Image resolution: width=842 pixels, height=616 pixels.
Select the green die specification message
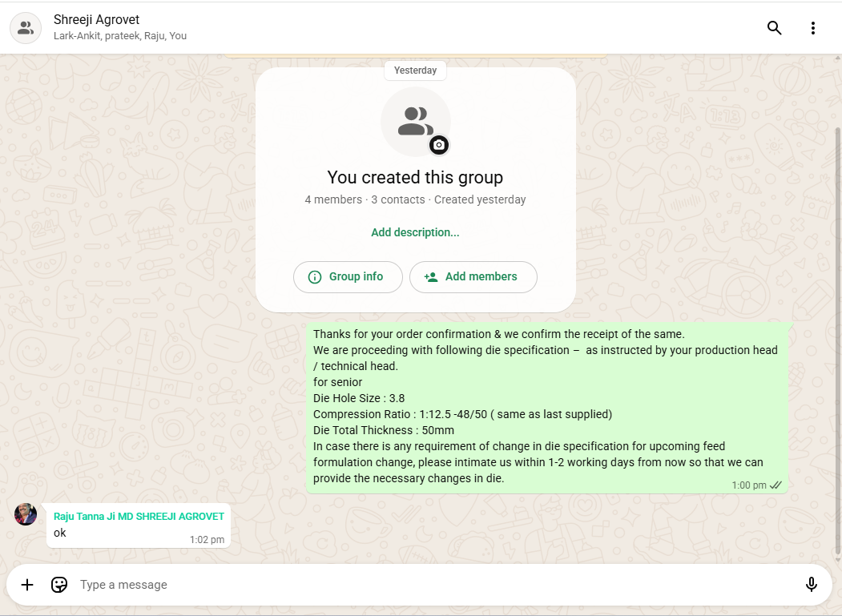coord(545,406)
